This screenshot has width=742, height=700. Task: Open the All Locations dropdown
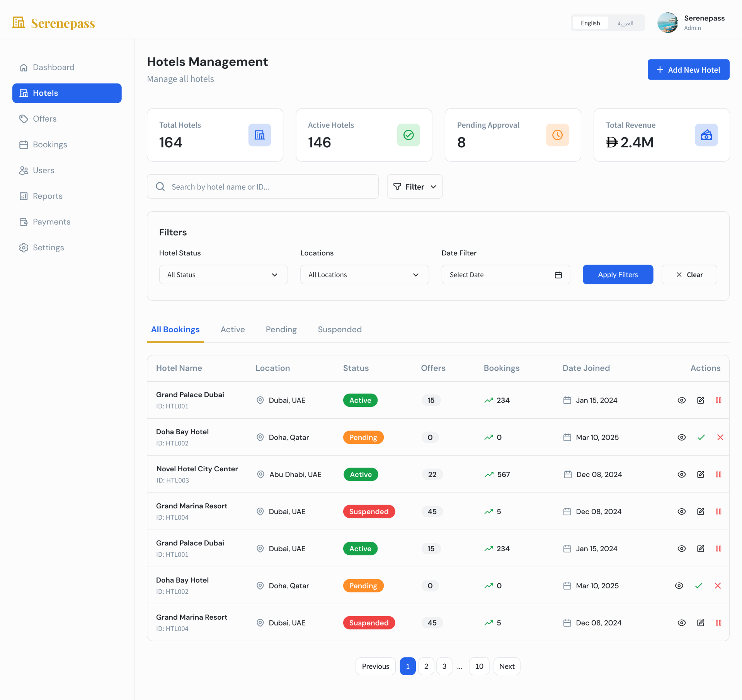pos(364,275)
